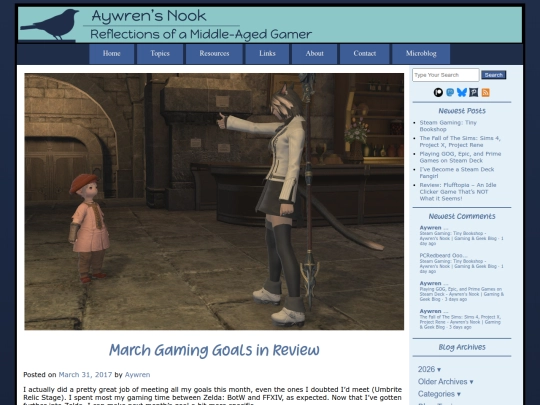The image size is (540, 405).
Task: Click the Search button
Action: tap(494, 75)
